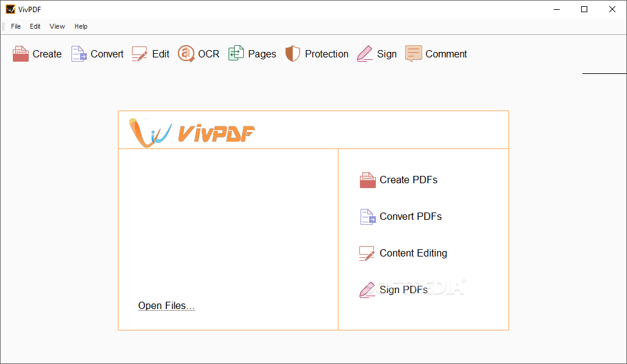Select the Protection shield icon

(293, 54)
